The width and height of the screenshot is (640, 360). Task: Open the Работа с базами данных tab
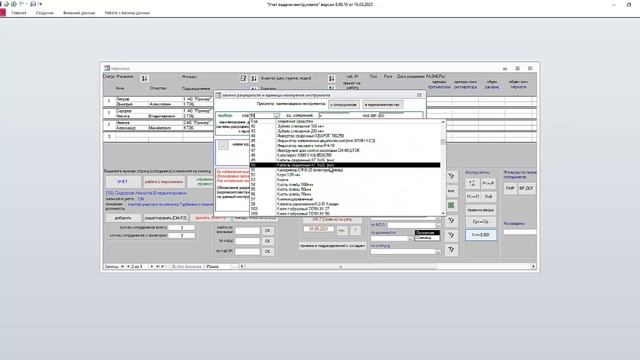point(127,13)
